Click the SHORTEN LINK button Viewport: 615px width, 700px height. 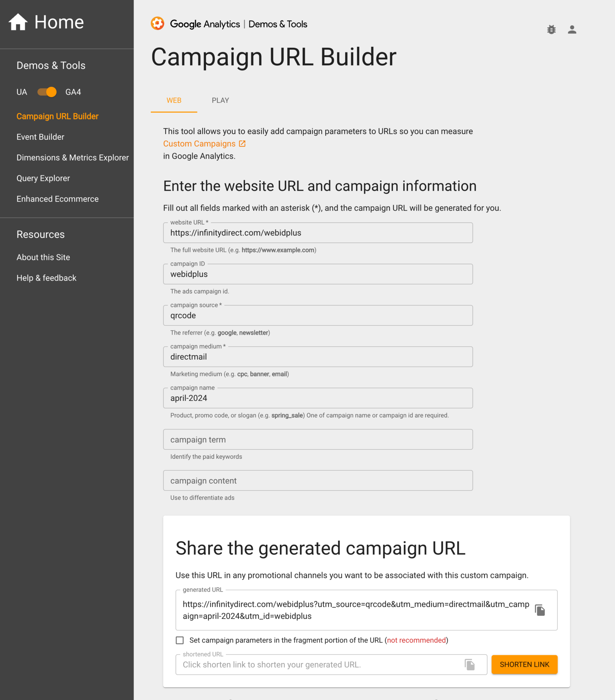pyautogui.click(x=524, y=664)
